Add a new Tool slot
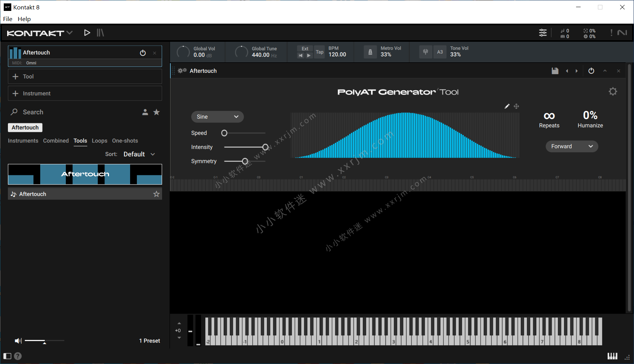 85,76
